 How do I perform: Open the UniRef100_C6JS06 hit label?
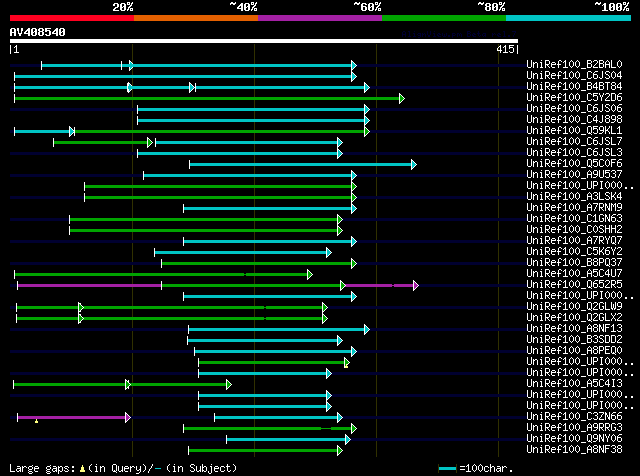tap(574, 109)
